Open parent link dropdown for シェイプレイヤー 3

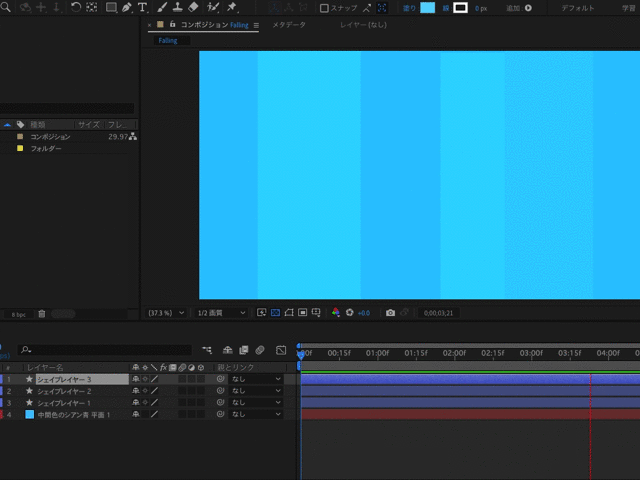point(257,380)
